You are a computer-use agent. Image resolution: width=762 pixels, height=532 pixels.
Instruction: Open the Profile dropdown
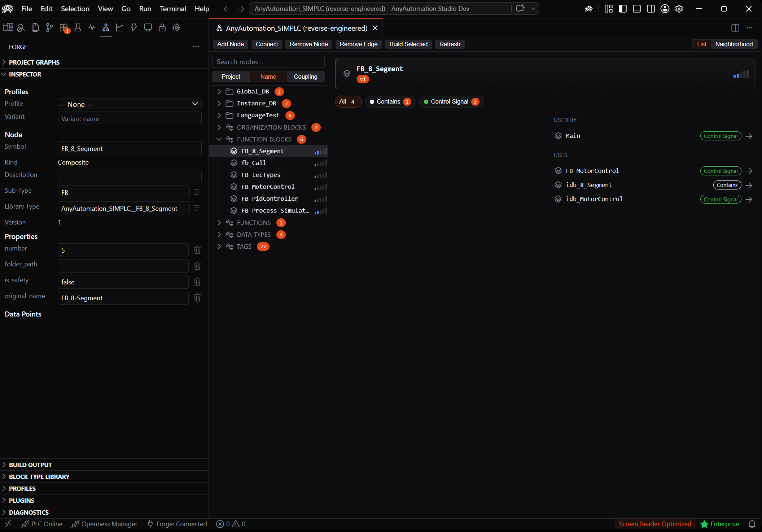[130, 104]
